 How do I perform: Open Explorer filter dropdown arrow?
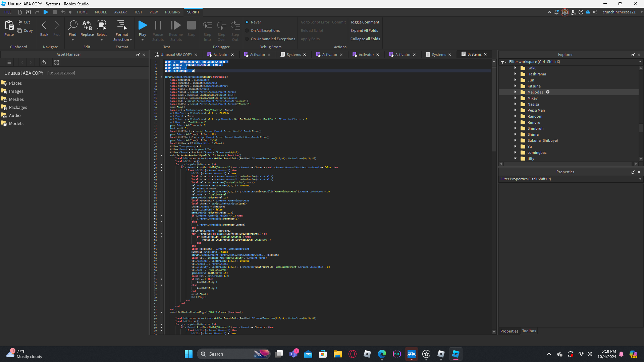[x=640, y=62]
